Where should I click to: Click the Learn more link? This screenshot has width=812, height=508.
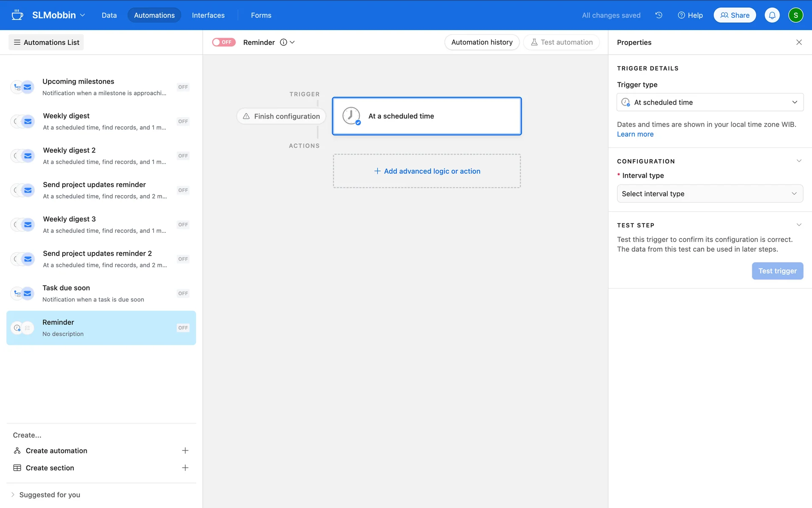click(635, 134)
